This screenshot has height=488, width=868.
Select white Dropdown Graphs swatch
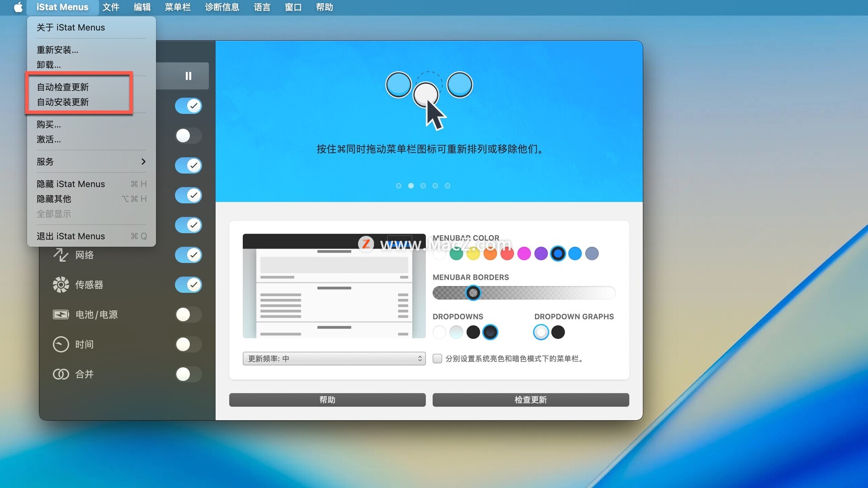coord(541,332)
